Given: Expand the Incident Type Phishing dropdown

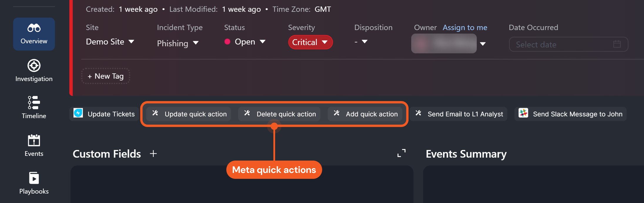Looking at the screenshot, I should (x=178, y=43).
